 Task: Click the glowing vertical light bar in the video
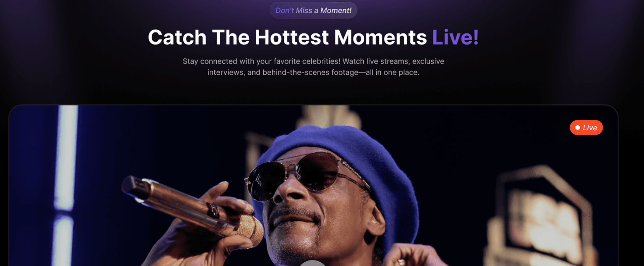[65, 185]
